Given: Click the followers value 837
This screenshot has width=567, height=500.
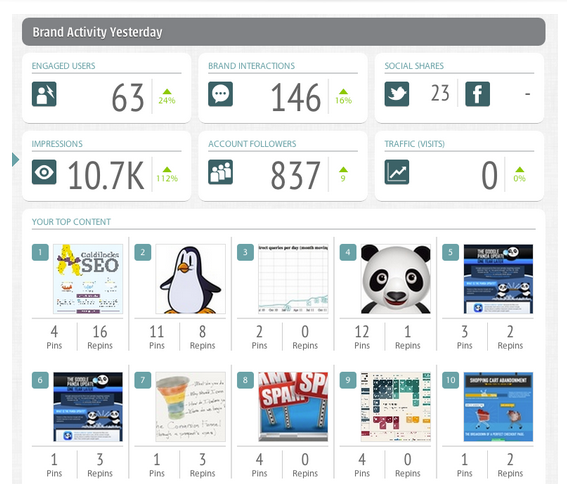Looking at the screenshot, I should (x=296, y=176).
